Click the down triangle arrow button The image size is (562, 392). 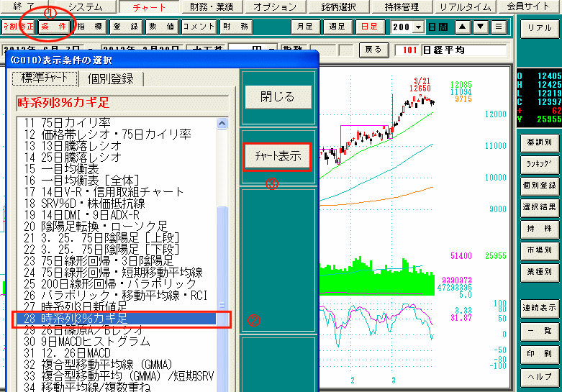point(481,27)
